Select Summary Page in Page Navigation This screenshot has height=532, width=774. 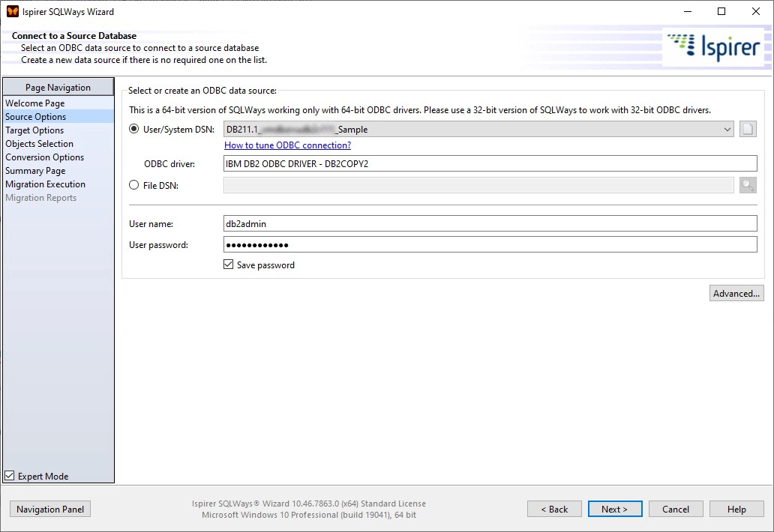(37, 170)
